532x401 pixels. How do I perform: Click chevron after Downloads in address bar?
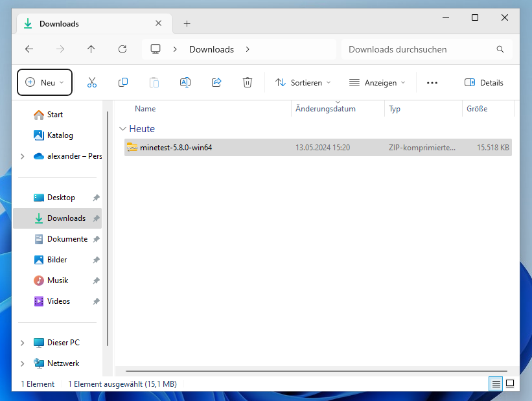(248, 49)
